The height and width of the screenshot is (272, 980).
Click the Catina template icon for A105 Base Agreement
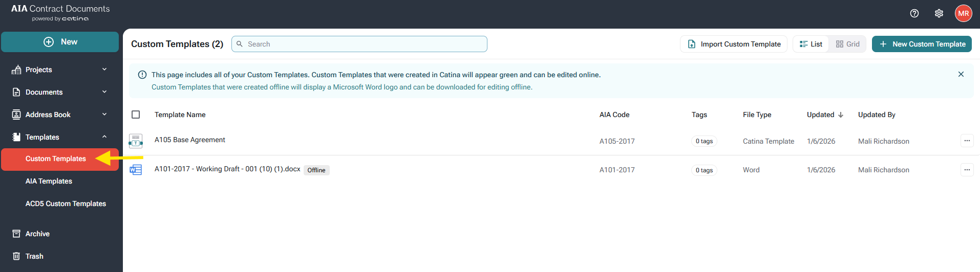pyautogui.click(x=136, y=141)
